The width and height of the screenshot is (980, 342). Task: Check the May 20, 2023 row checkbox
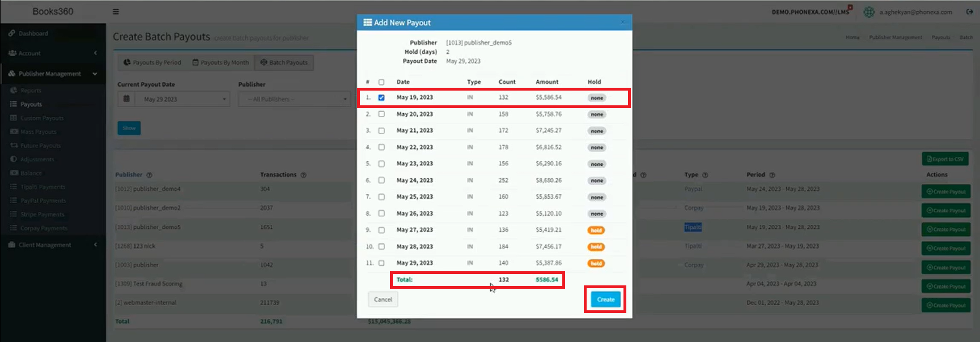tap(381, 114)
